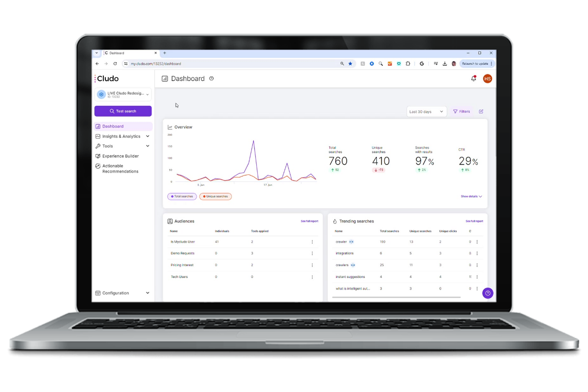Open the Last 30 days dropdown
This screenshot has height=392, width=588.
426,111
